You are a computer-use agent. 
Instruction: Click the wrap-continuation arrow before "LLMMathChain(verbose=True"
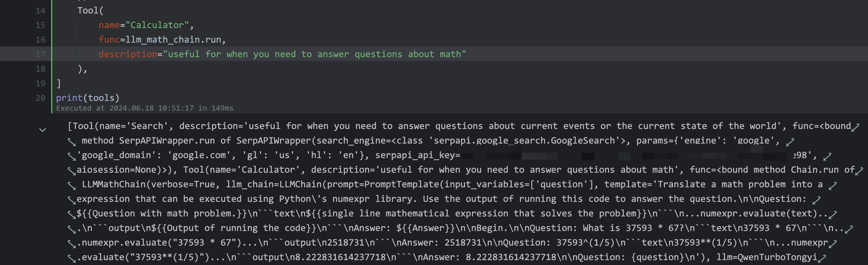point(72,185)
